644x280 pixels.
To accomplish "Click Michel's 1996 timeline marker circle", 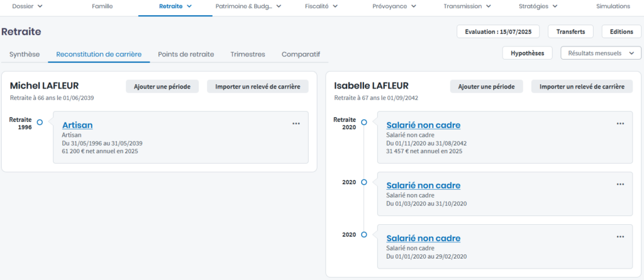I will [x=40, y=122].
